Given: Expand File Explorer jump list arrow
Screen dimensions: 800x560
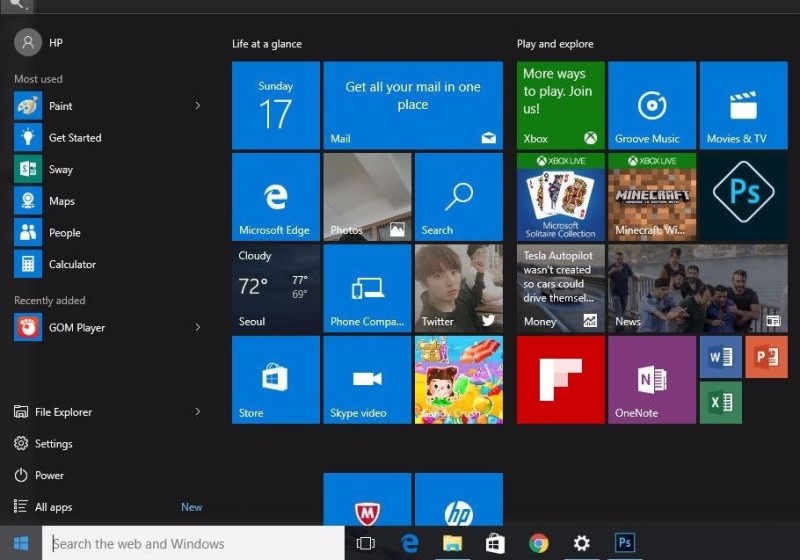Looking at the screenshot, I should (x=197, y=412).
